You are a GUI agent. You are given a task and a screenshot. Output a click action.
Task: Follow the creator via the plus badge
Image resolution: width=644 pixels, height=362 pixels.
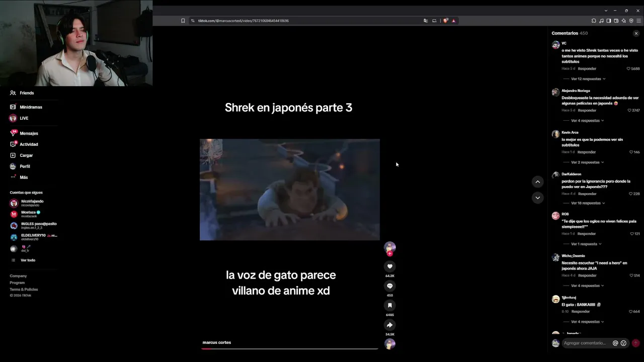(x=389, y=254)
